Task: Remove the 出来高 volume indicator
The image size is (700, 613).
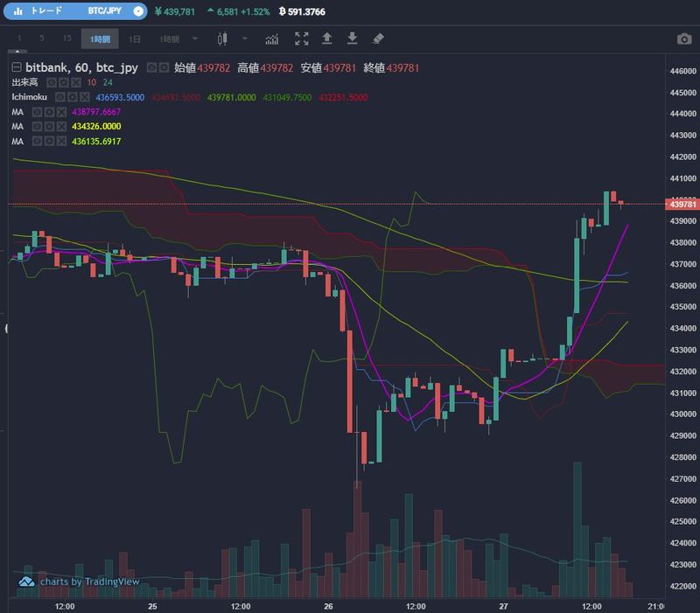Action: coord(76,82)
